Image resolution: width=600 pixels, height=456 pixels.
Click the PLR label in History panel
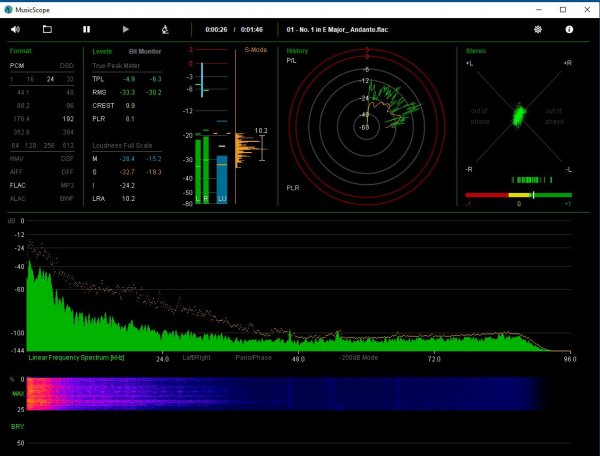point(293,188)
